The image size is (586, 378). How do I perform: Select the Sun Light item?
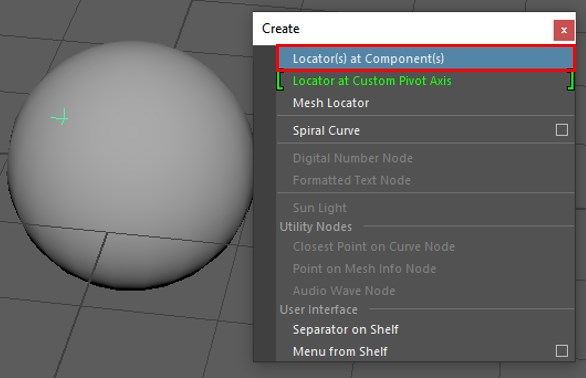tap(425, 208)
